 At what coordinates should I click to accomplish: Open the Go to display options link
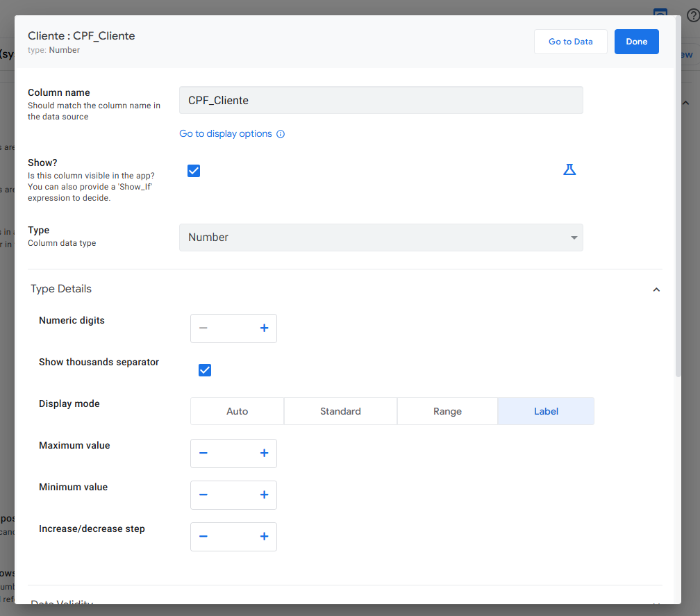tap(226, 134)
